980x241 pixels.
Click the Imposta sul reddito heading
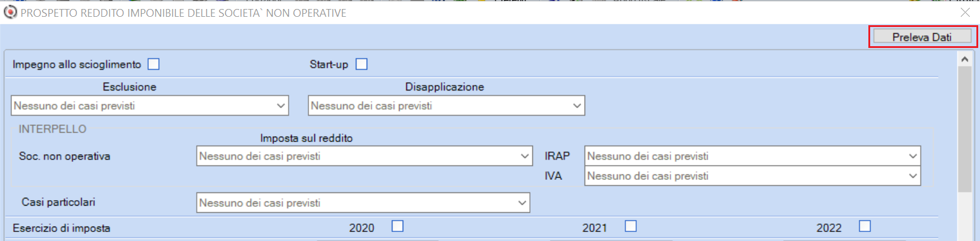point(306,138)
